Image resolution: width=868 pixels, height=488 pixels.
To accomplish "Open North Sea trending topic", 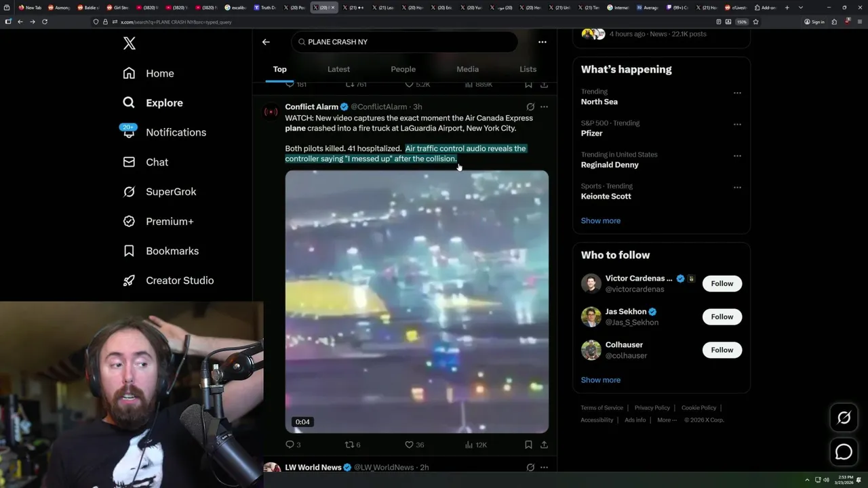I will point(599,102).
